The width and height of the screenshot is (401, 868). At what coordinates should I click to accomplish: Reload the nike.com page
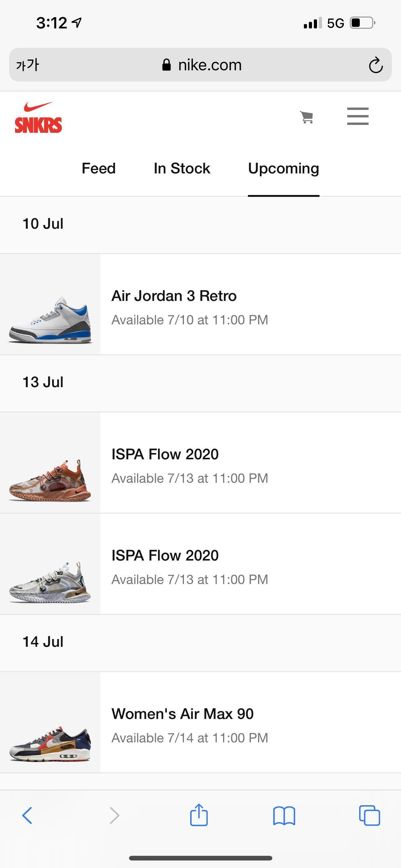click(375, 65)
